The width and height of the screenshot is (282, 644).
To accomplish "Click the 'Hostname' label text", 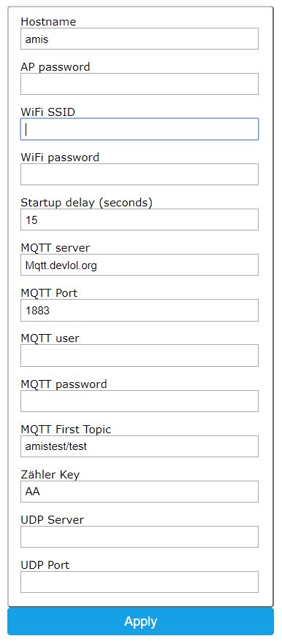I will pos(48,22).
